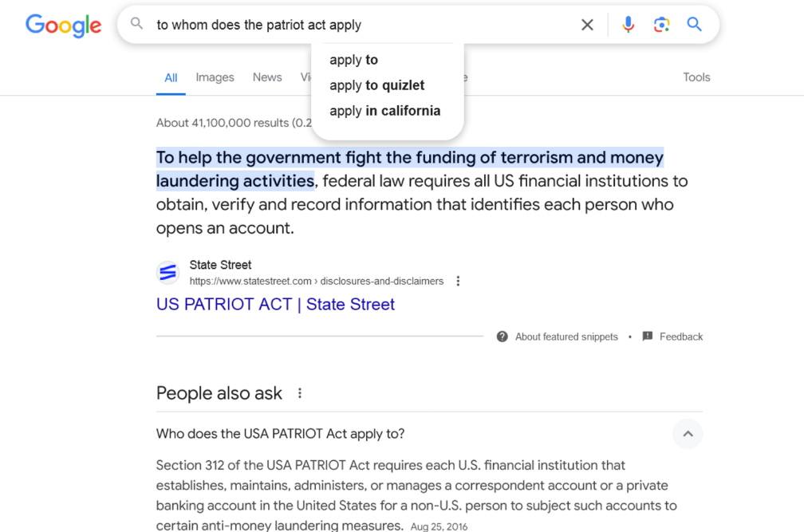Switch to the Images tab
The image size is (804, 532).
215,77
